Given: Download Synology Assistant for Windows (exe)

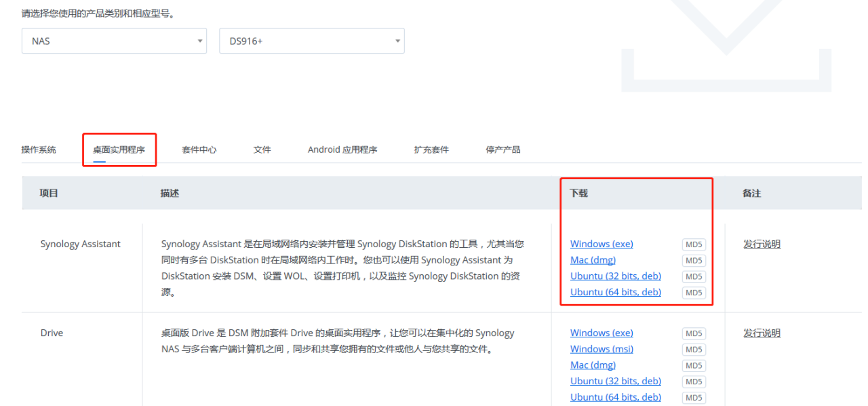Looking at the screenshot, I should [x=601, y=244].
